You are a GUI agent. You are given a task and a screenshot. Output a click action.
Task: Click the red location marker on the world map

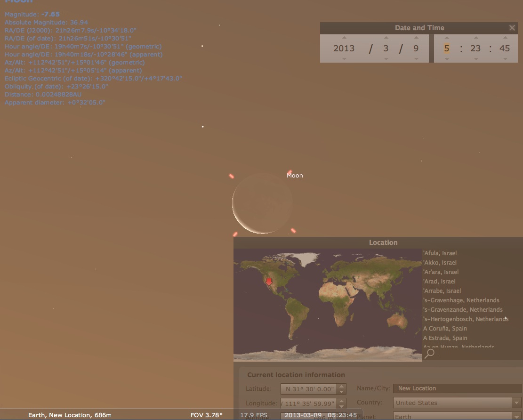pyautogui.click(x=269, y=281)
